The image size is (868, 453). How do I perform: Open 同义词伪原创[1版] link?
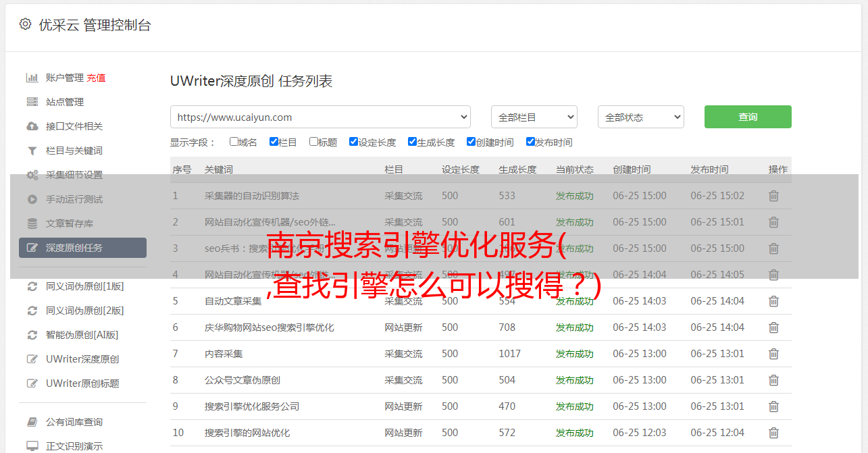[85, 286]
